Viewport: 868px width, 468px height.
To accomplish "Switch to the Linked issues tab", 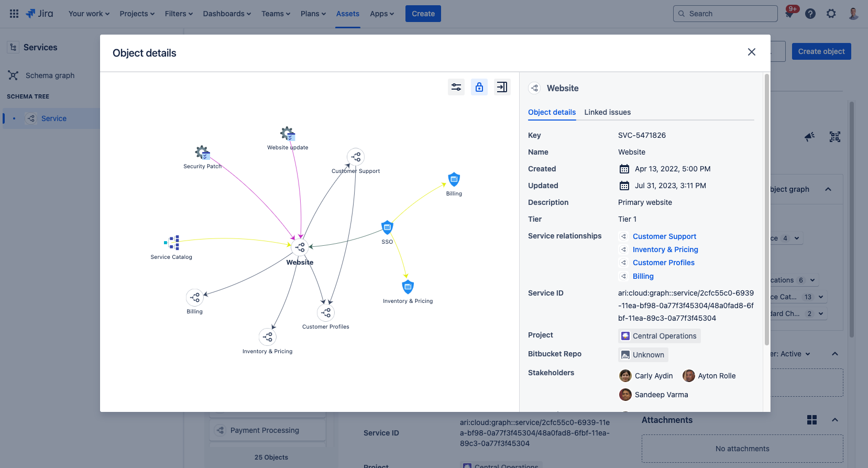I will coord(607,112).
